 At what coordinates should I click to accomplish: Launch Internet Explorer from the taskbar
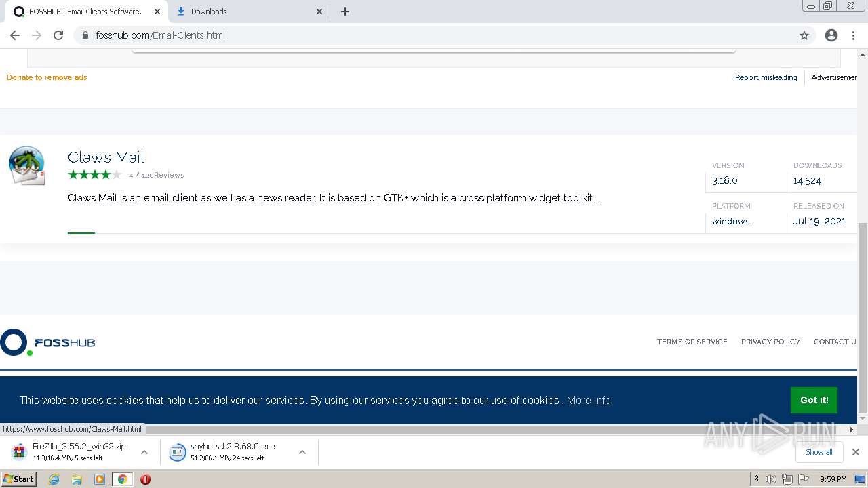pyautogui.click(x=54, y=479)
